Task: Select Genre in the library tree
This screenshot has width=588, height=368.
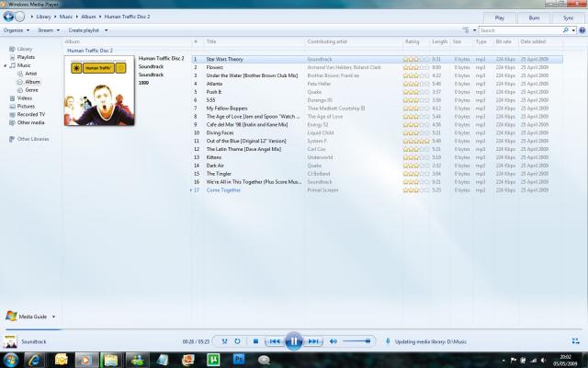Action: [x=32, y=89]
